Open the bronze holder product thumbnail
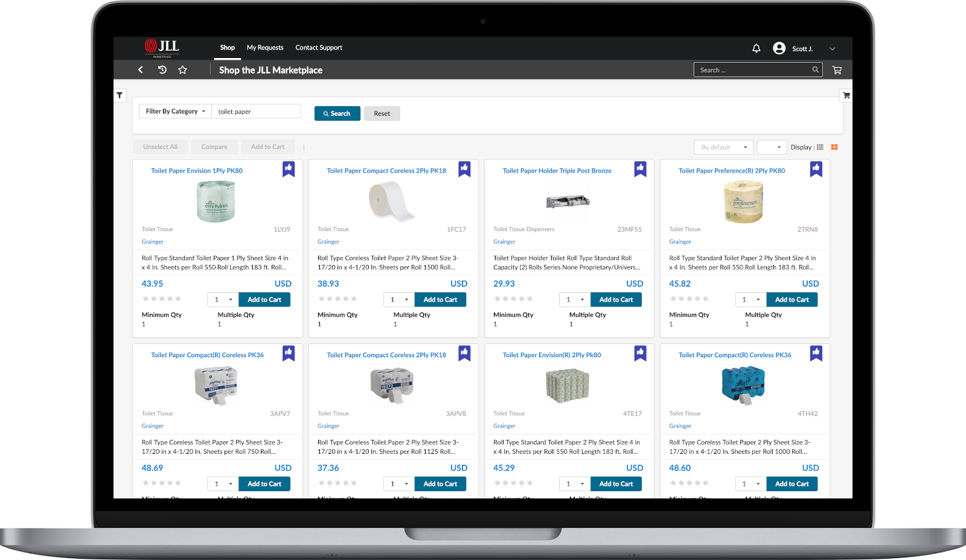The width and height of the screenshot is (966, 560). point(568,201)
